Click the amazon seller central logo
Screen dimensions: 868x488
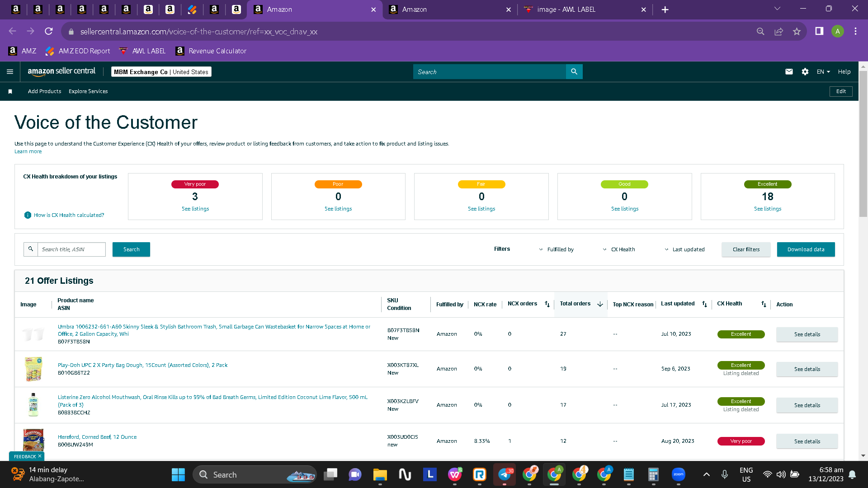pyautogui.click(x=61, y=71)
